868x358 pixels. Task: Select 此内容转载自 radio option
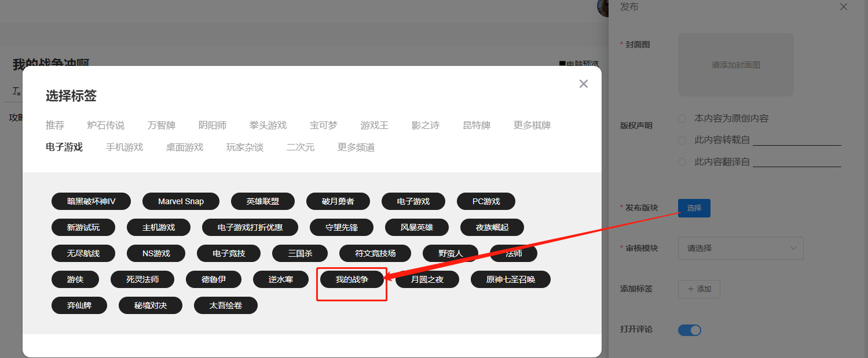682,140
